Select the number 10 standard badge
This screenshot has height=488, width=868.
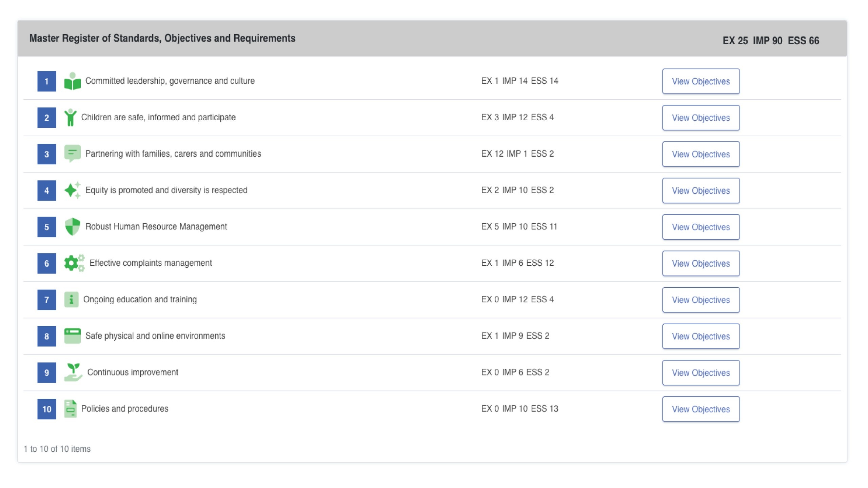point(47,409)
